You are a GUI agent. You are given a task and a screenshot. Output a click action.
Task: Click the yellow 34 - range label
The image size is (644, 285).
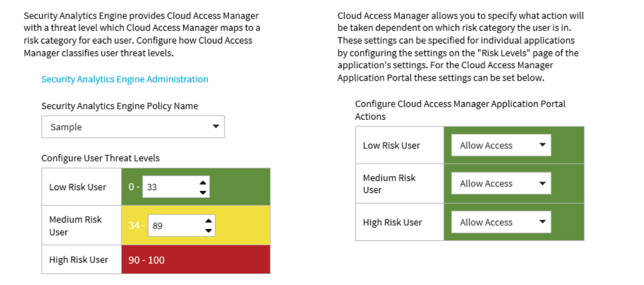coord(137,225)
